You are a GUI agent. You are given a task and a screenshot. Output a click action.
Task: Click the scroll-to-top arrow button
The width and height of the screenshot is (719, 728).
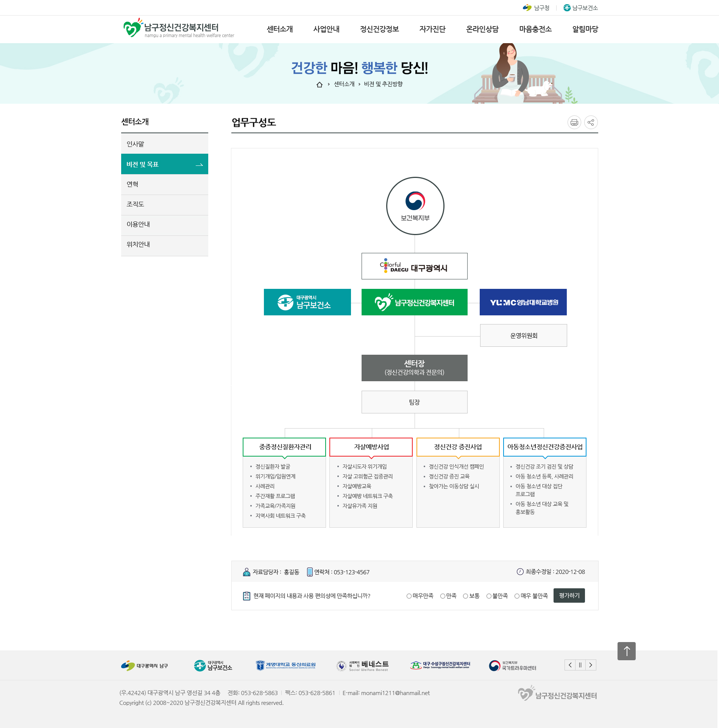coord(627,651)
